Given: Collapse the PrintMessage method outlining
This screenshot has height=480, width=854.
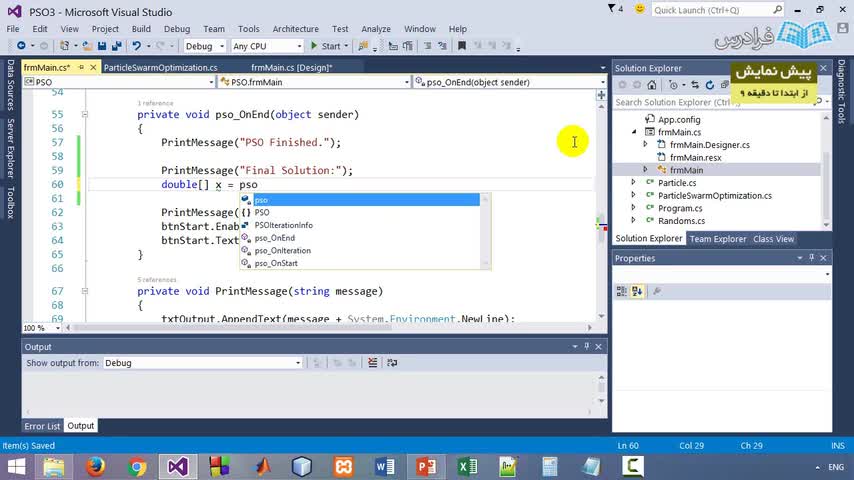Looking at the screenshot, I should tap(84, 291).
